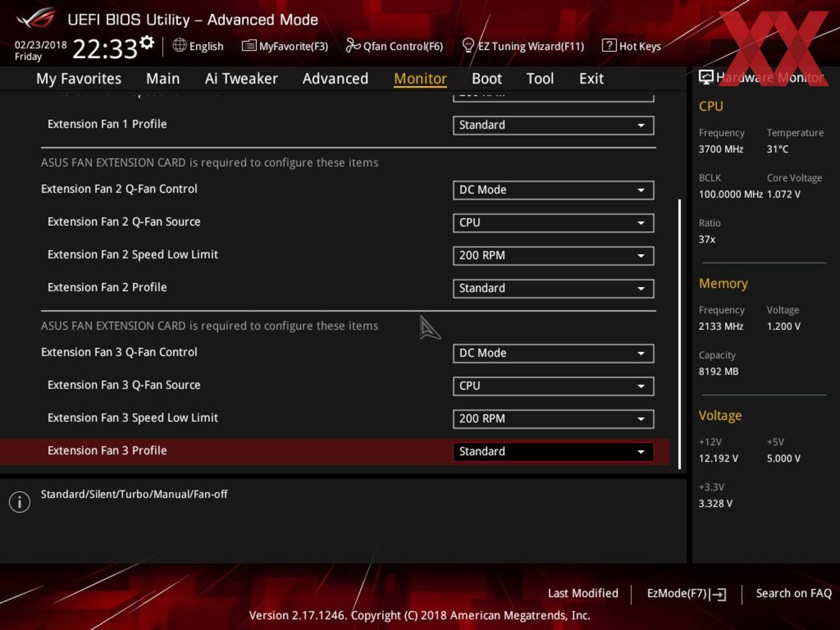Screen dimensions: 840x630
Task: Open Extension Fan 2 Q-Fan Control dropdown
Action: tap(553, 190)
